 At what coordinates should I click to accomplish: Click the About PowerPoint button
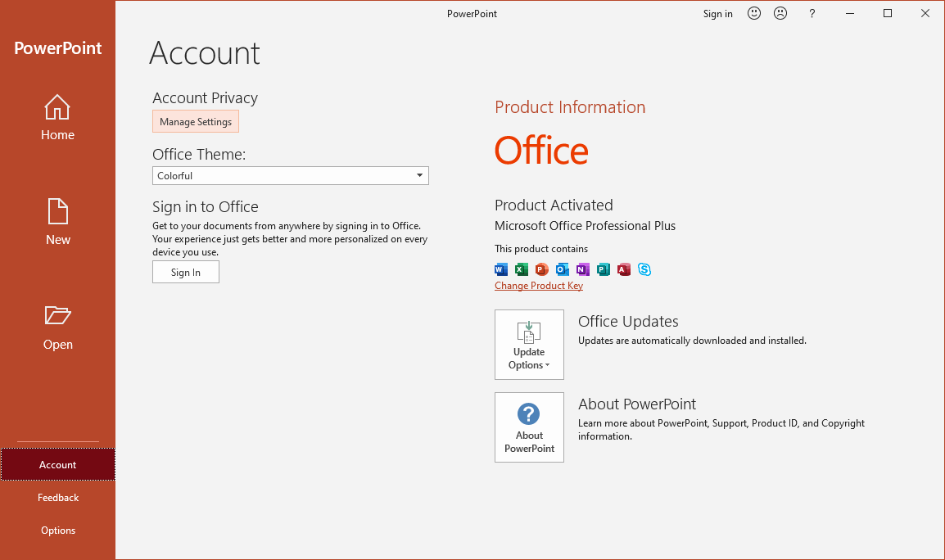[529, 427]
